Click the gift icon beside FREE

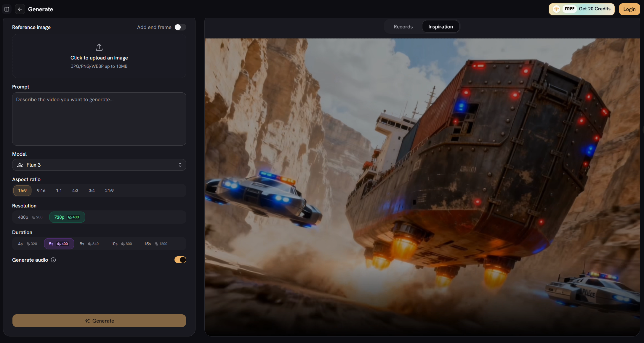point(556,9)
